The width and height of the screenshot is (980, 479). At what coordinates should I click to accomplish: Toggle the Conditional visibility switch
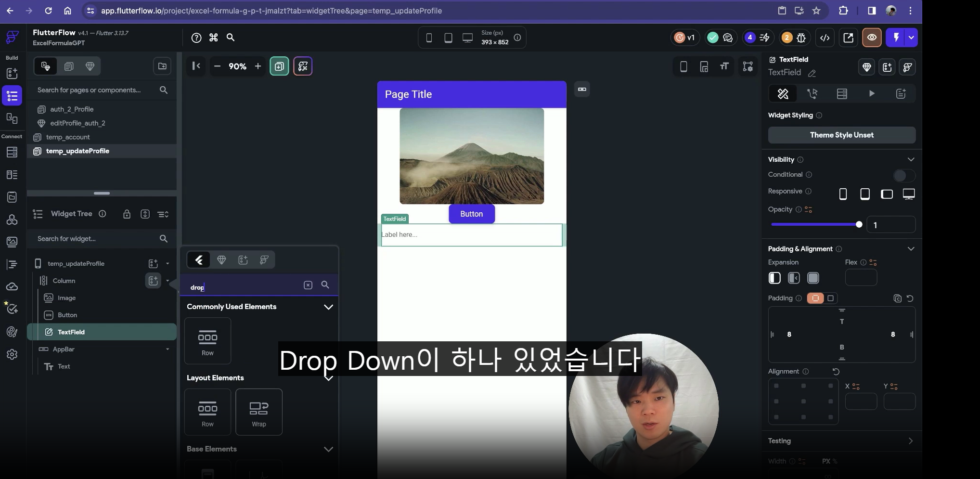(x=904, y=175)
